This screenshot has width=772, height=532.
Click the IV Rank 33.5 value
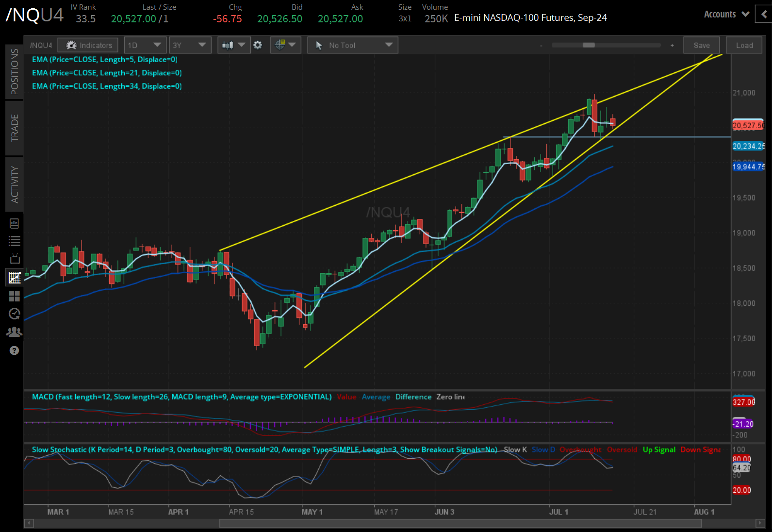tap(85, 19)
